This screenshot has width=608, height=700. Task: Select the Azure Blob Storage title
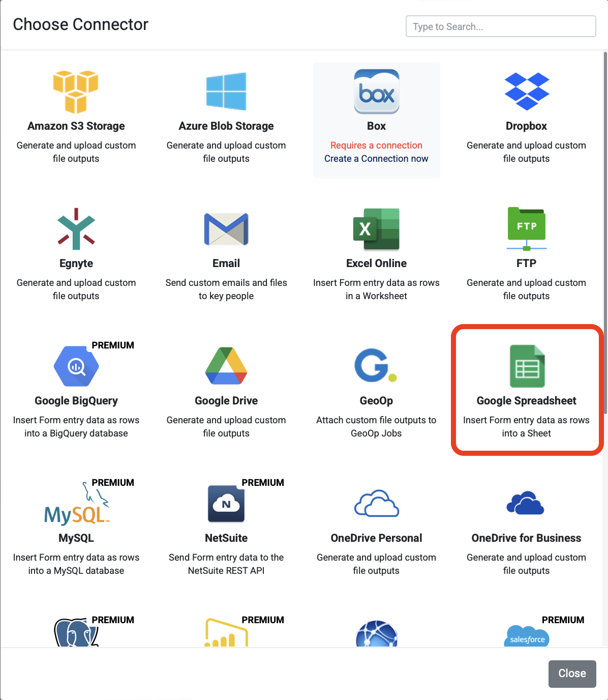226,126
